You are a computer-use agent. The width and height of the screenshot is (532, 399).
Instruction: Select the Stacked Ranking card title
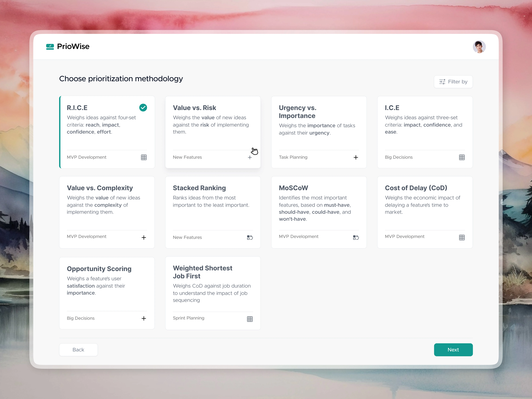(x=199, y=188)
